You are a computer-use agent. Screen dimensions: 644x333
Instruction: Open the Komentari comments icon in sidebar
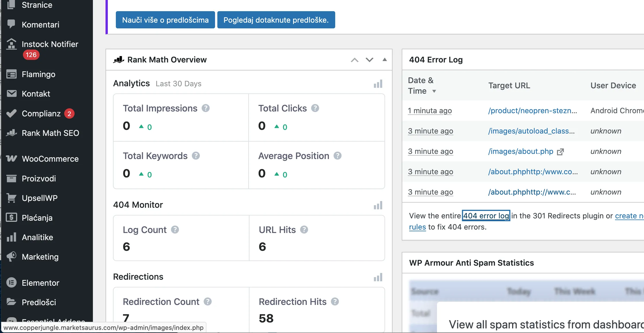(11, 24)
